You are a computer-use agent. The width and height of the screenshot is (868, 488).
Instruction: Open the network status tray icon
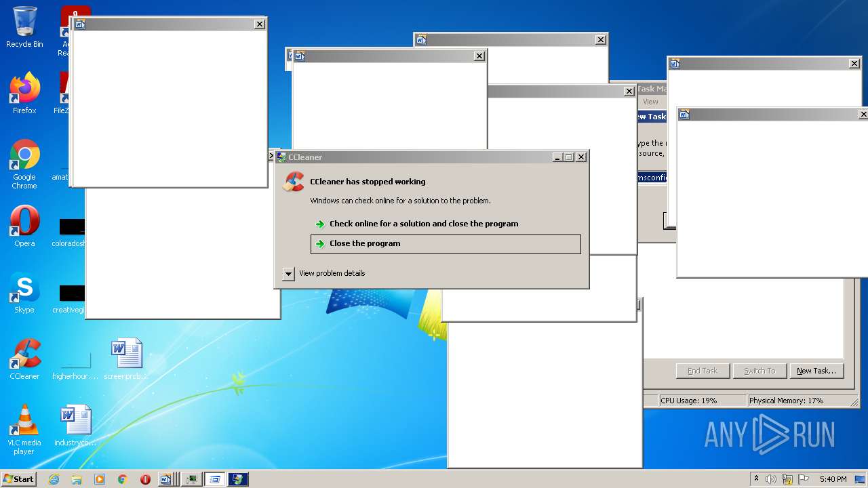(x=787, y=479)
